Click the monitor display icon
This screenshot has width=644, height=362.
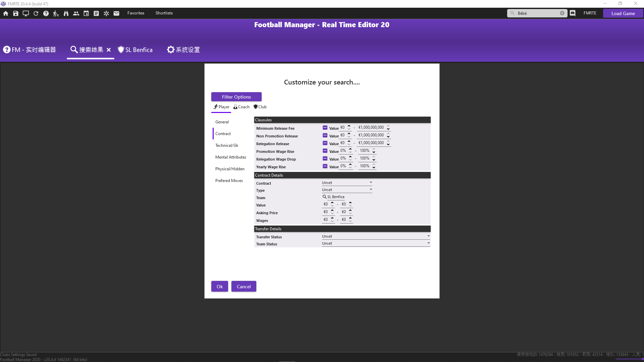(x=26, y=13)
